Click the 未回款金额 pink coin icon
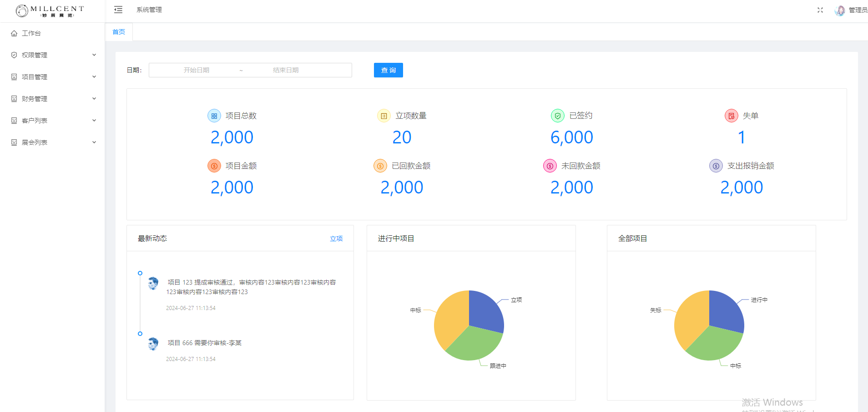This screenshot has height=412, width=868. [x=550, y=166]
